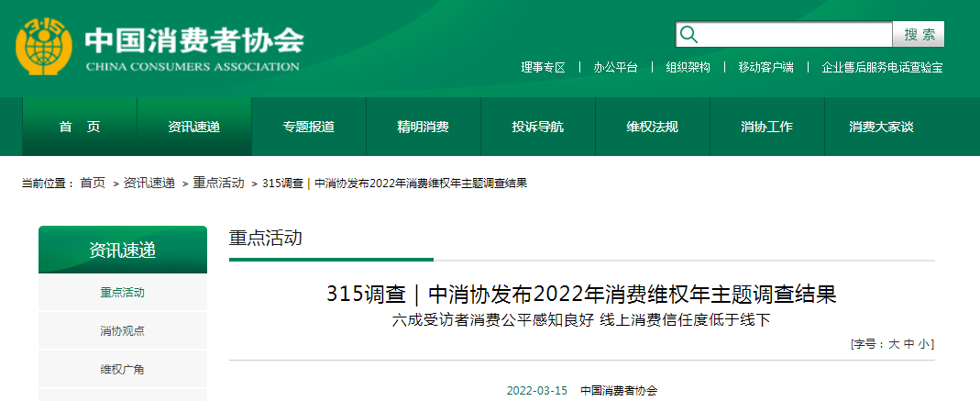Click 资讯速递 in the breadcrumb trail
This screenshot has height=401, width=980.
tap(149, 184)
